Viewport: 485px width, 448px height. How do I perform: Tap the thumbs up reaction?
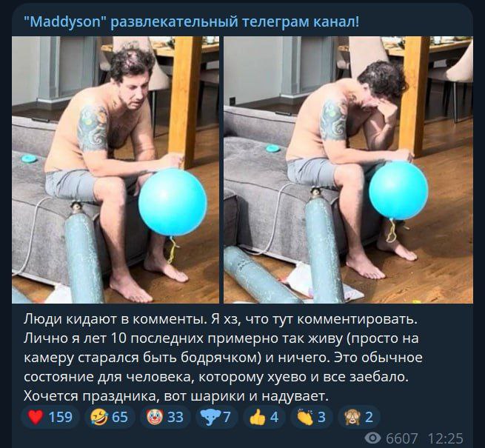[264, 417]
